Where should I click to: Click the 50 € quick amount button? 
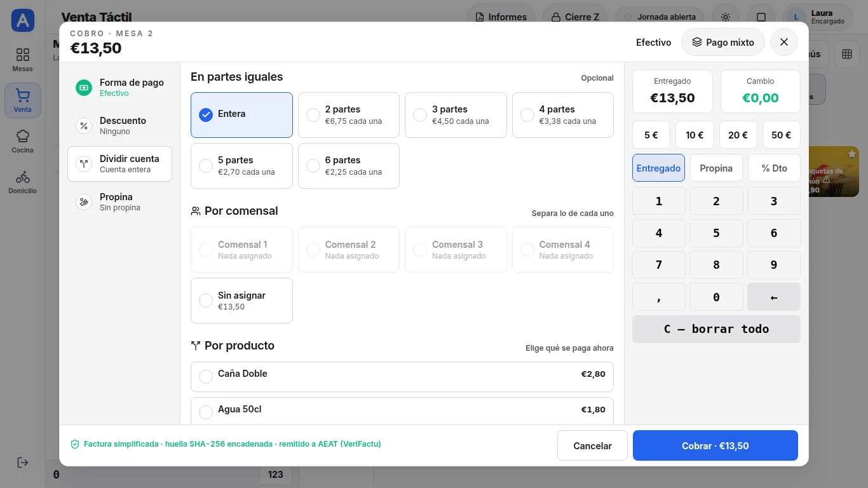[x=782, y=135]
